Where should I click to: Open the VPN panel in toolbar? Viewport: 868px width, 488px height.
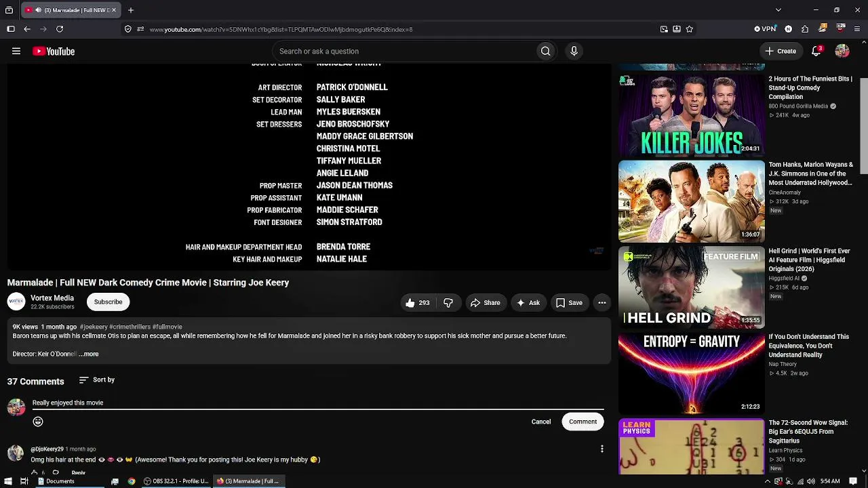pyautogui.click(x=765, y=29)
